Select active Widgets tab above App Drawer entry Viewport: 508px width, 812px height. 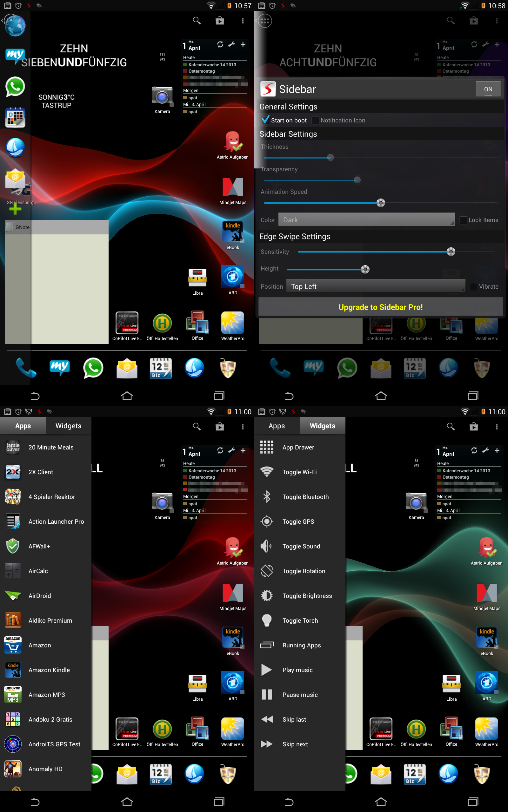323,425
